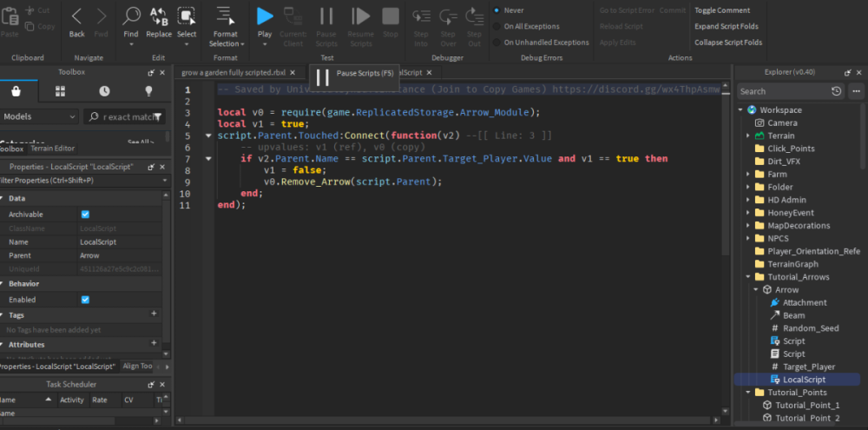
Task: Collapse the Data properties section
Action: 2,198
